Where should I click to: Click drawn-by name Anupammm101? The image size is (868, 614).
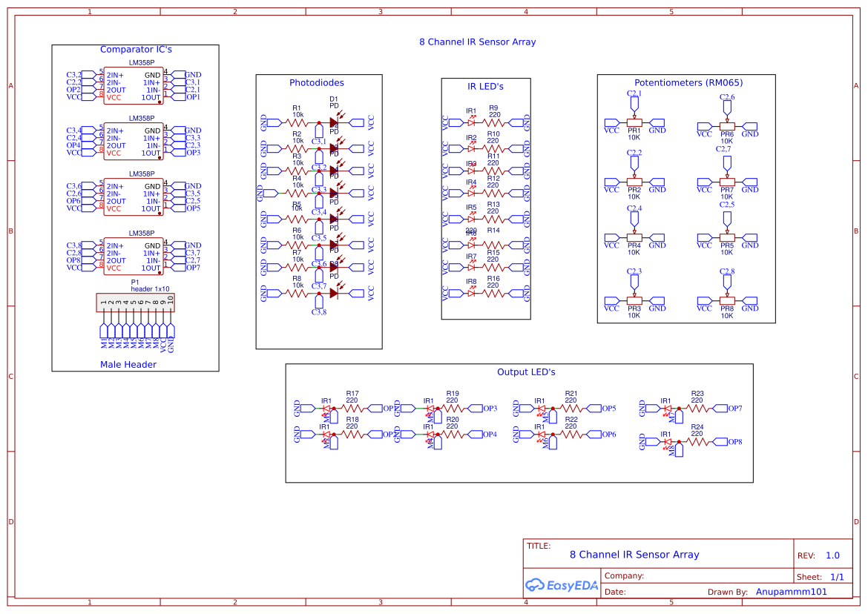pos(791,591)
